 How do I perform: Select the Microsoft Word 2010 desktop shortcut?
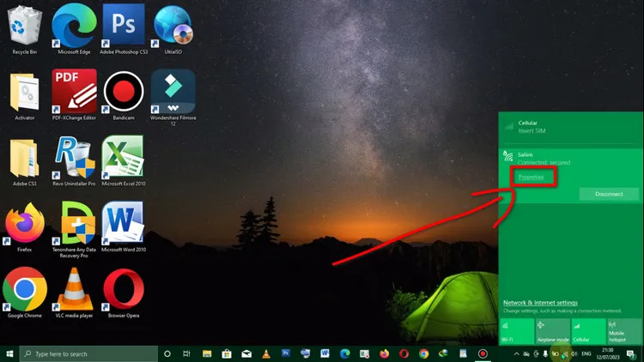(124, 227)
